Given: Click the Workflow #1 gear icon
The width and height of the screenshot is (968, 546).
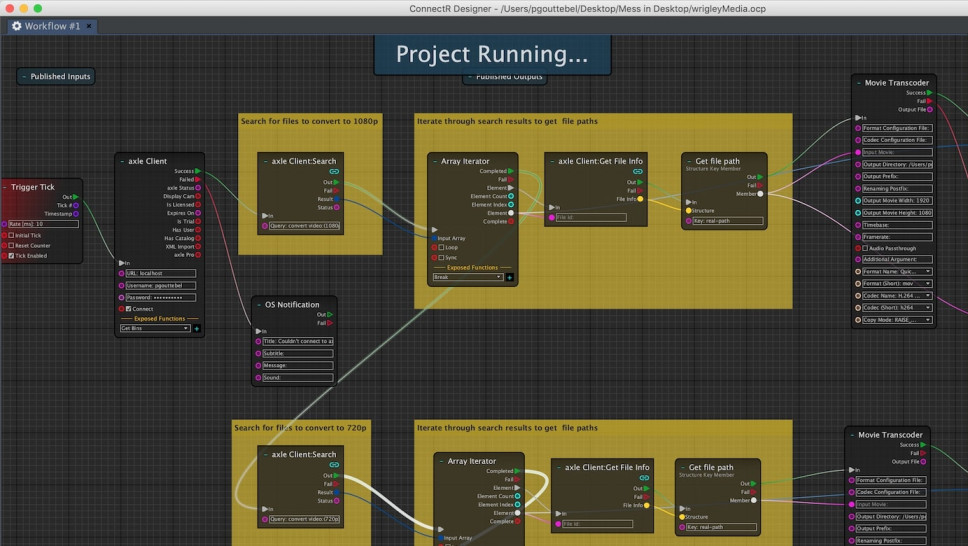Looking at the screenshot, I should pos(17,26).
